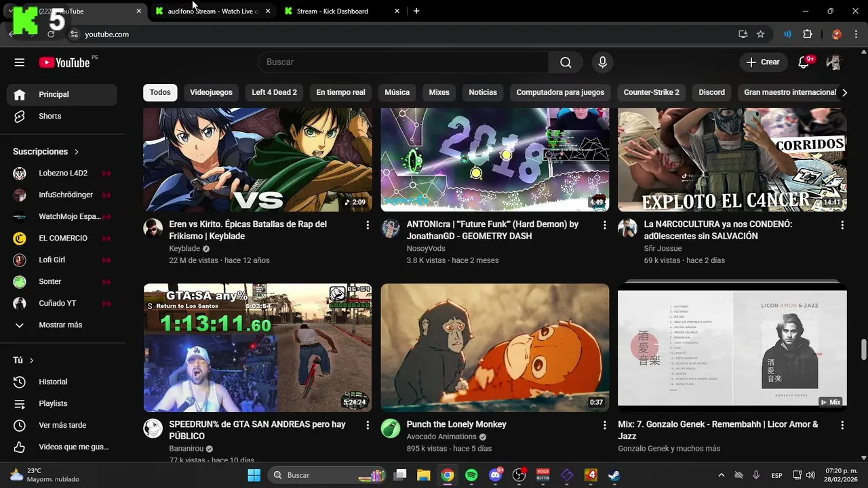Image resolution: width=868 pixels, height=488 pixels.
Task: Expand Mostrar más subscriptions
Action: tap(62, 325)
